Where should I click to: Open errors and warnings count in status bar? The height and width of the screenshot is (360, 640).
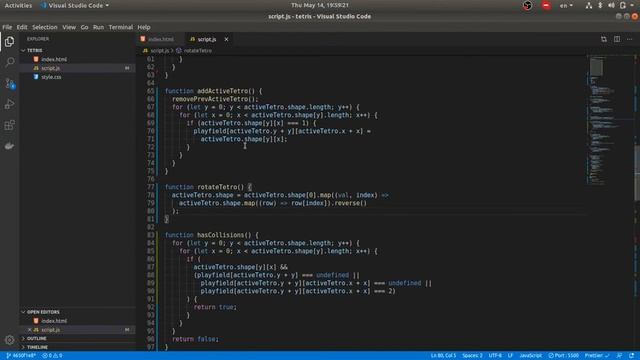[x=52, y=356]
